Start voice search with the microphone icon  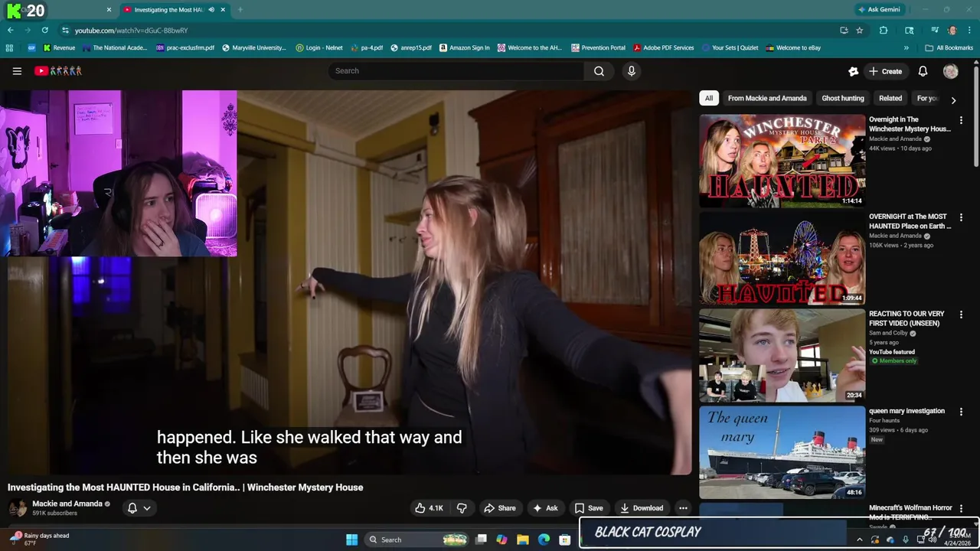pos(631,71)
